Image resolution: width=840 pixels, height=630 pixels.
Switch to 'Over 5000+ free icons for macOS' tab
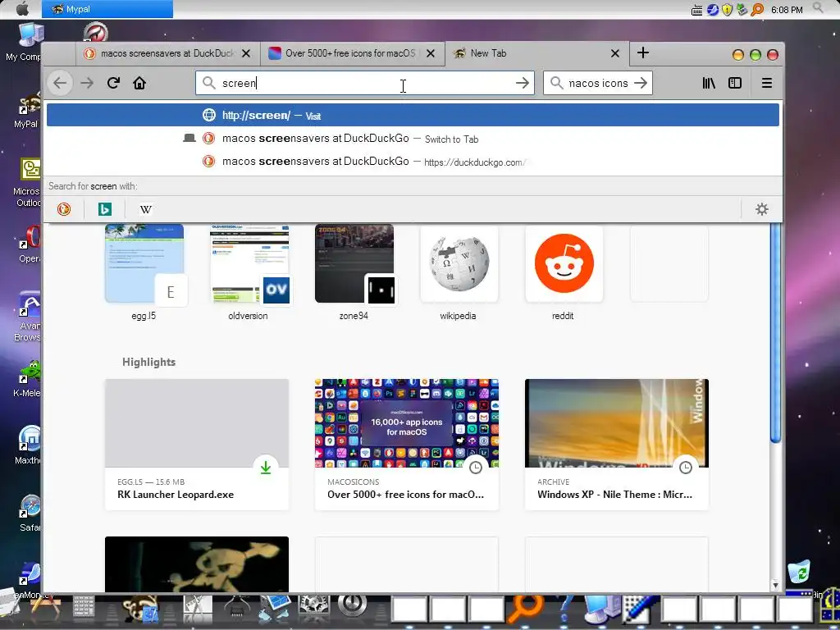tap(353, 53)
